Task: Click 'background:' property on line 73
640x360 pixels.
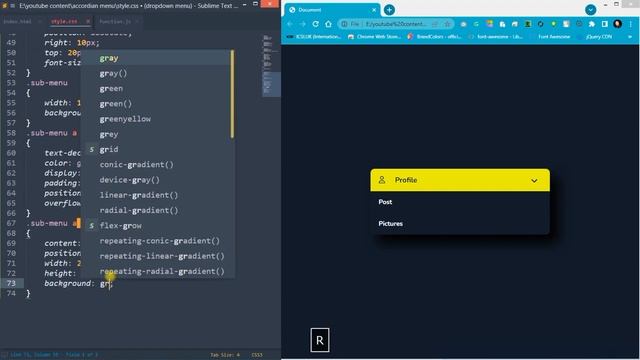Action: point(69,283)
